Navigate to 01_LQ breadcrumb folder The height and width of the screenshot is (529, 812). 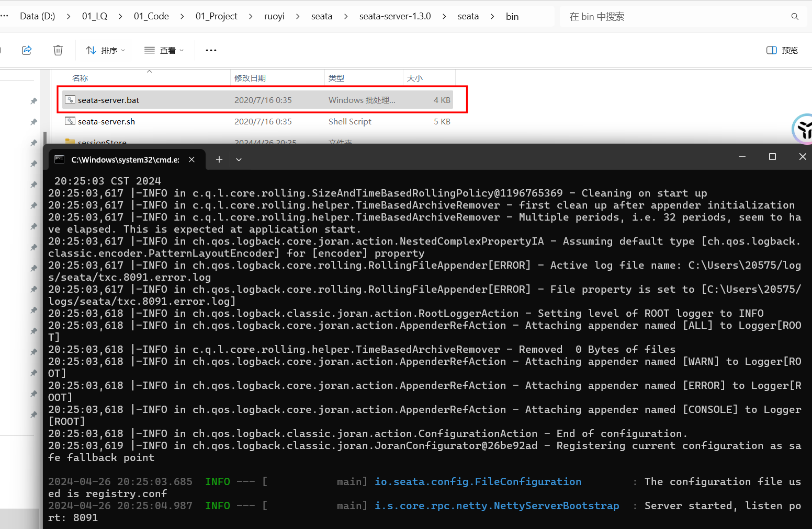(x=95, y=16)
